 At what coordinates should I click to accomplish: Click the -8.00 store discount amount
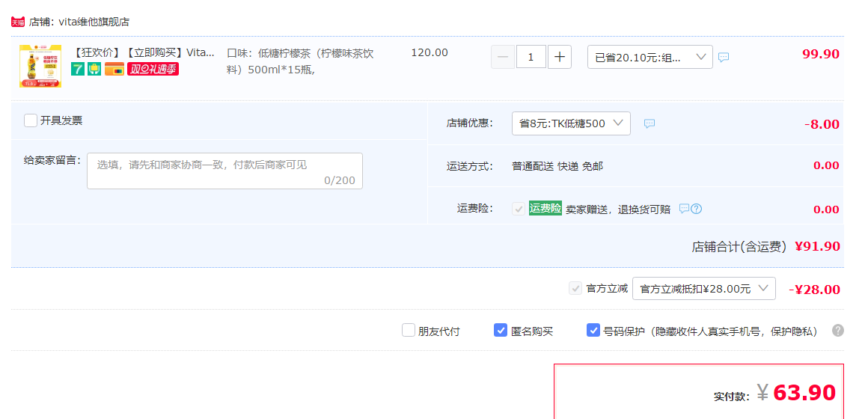(822, 124)
